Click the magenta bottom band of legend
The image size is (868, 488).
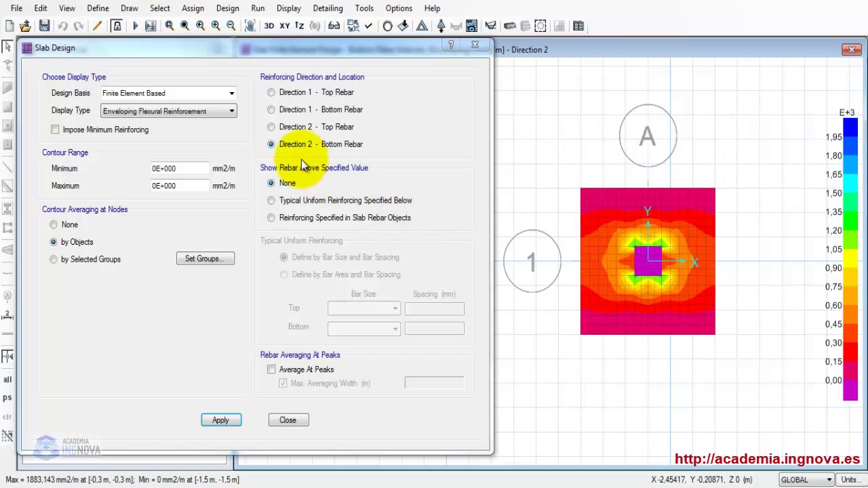850,390
